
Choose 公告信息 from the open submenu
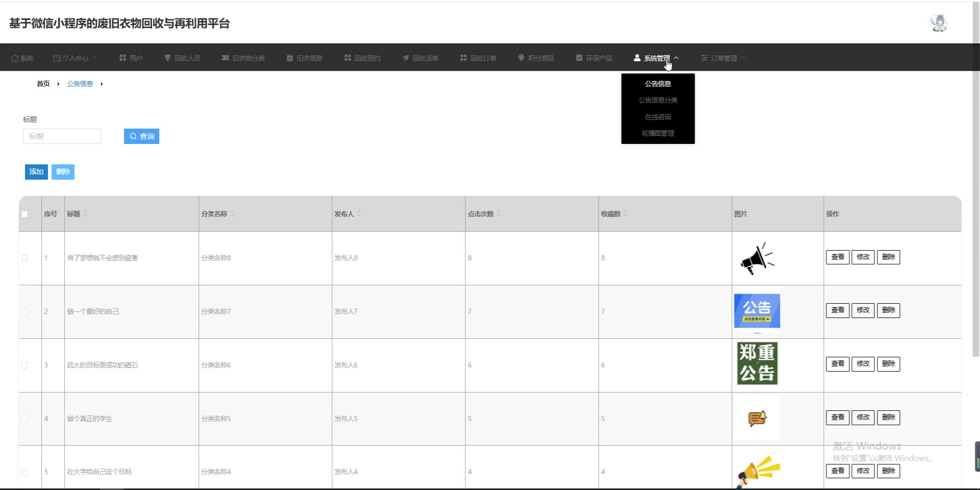(x=658, y=84)
